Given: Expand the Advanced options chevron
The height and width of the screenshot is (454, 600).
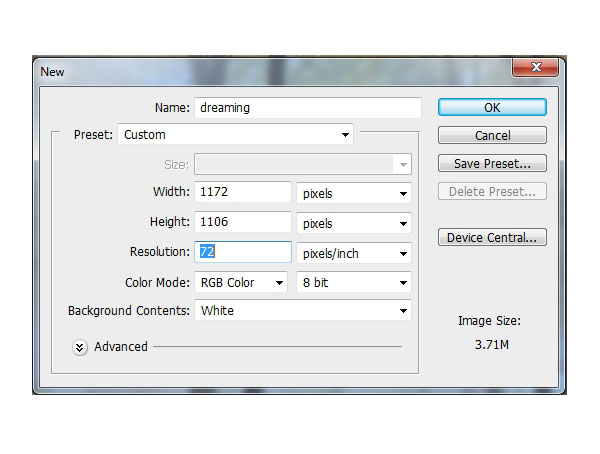Looking at the screenshot, I should [x=80, y=348].
